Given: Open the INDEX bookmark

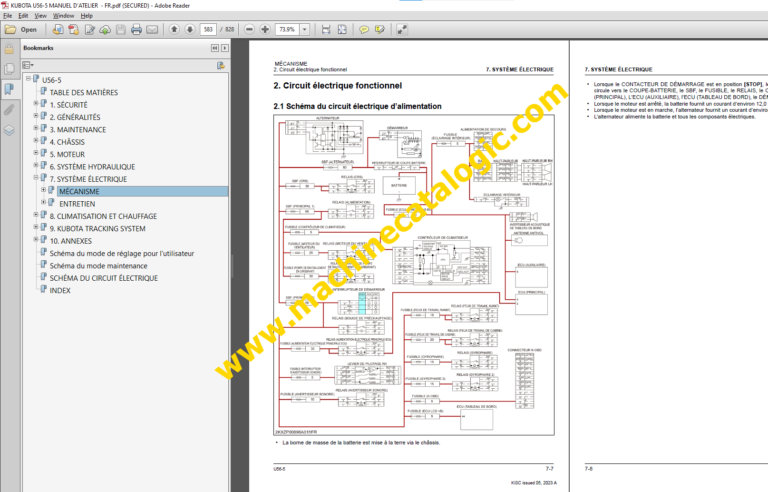Looking at the screenshot, I should (60, 291).
